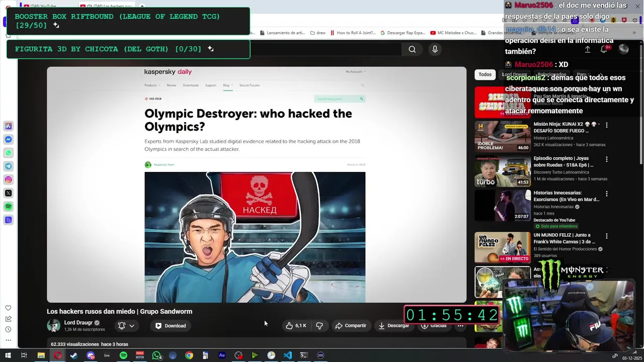Screen dimensions: 644x362
Task: Open Steam from the taskbar
Action: tap(74, 355)
